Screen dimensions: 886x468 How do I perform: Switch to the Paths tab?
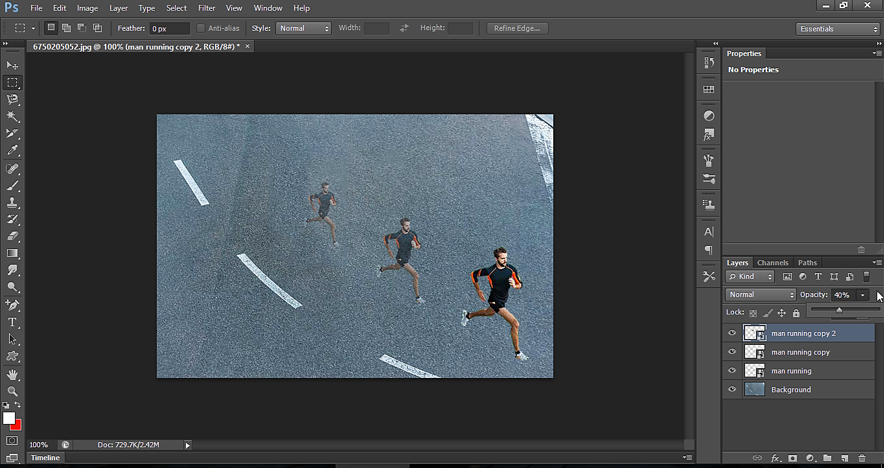click(x=807, y=262)
